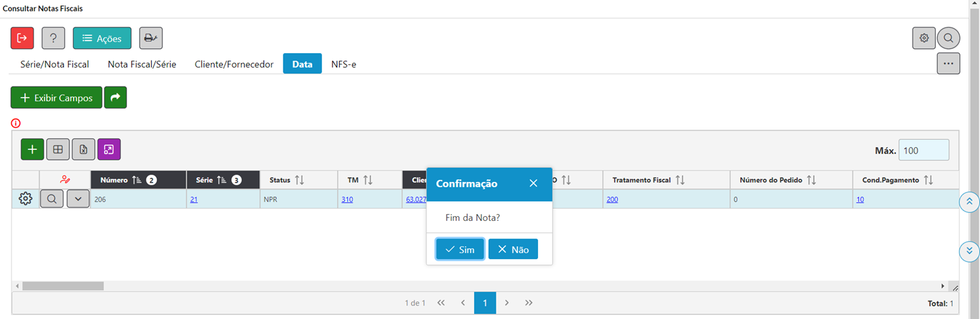Expand the row dropdown arrow beside the magnifier
The image size is (980, 319).
[x=78, y=199]
